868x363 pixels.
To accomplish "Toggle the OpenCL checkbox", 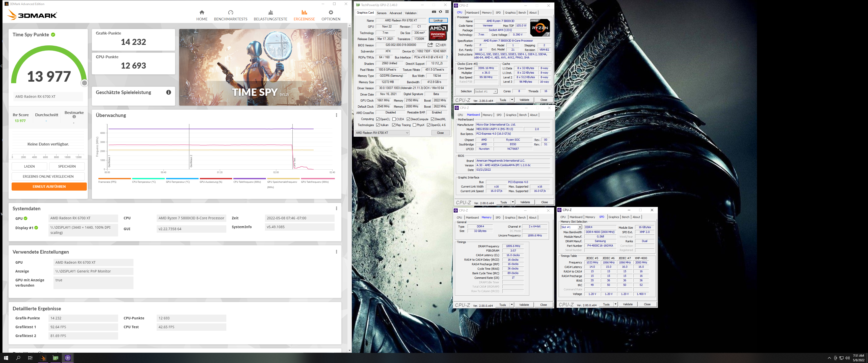I will (x=378, y=119).
